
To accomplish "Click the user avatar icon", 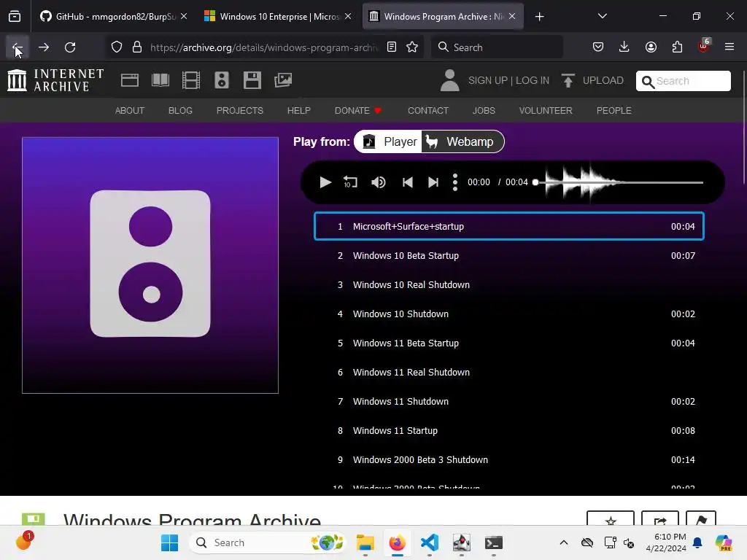I will (449, 80).
